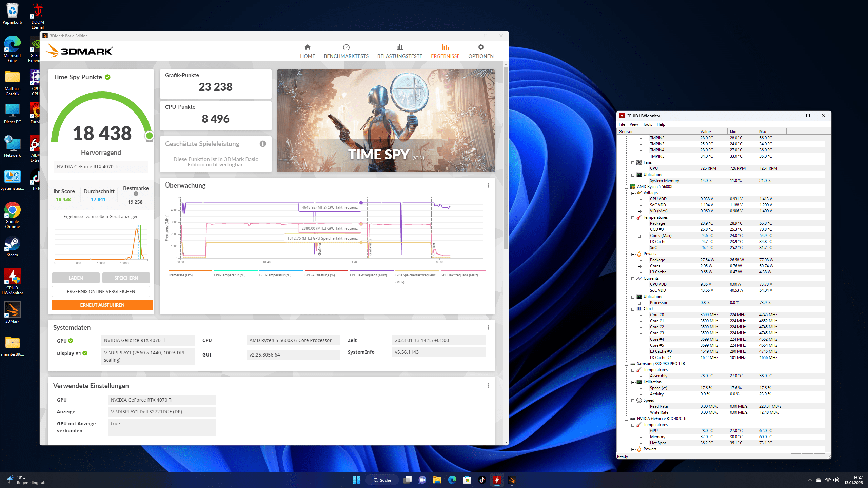
Task: Click the info icon next to Geschätzte Spieleleistung
Action: [x=263, y=144]
